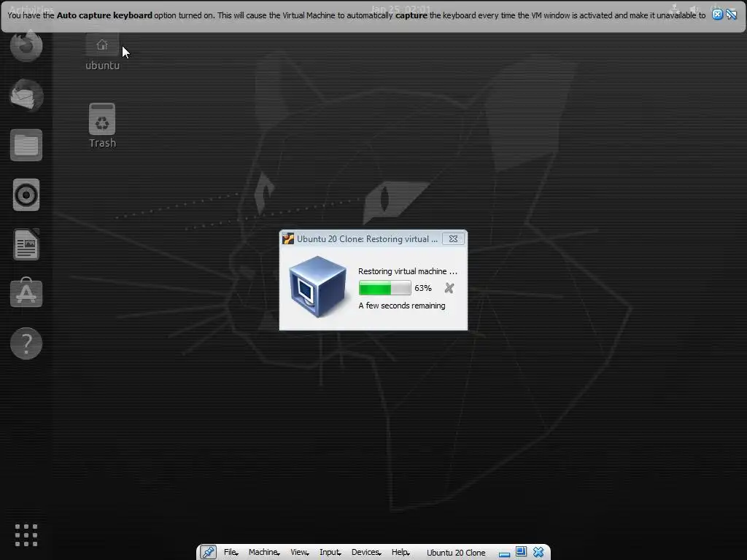This screenshot has height=560, width=747.
Task: Click the Activities button in the top bar
Action: [31, 9]
